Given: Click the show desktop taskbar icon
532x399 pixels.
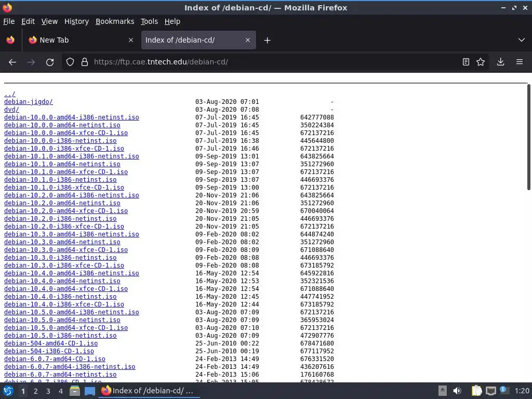Looking at the screenshot, I should click(x=90, y=391).
